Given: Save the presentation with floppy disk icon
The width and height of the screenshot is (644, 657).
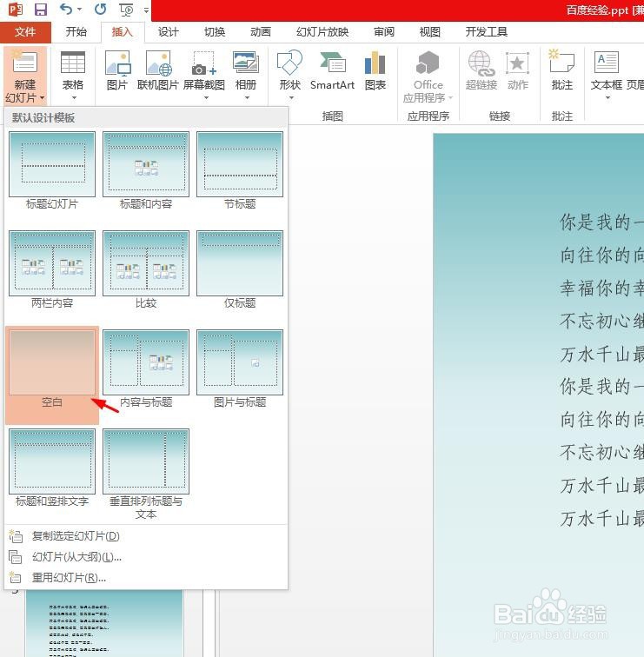Looking at the screenshot, I should pyautogui.click(x=41, y=10).
